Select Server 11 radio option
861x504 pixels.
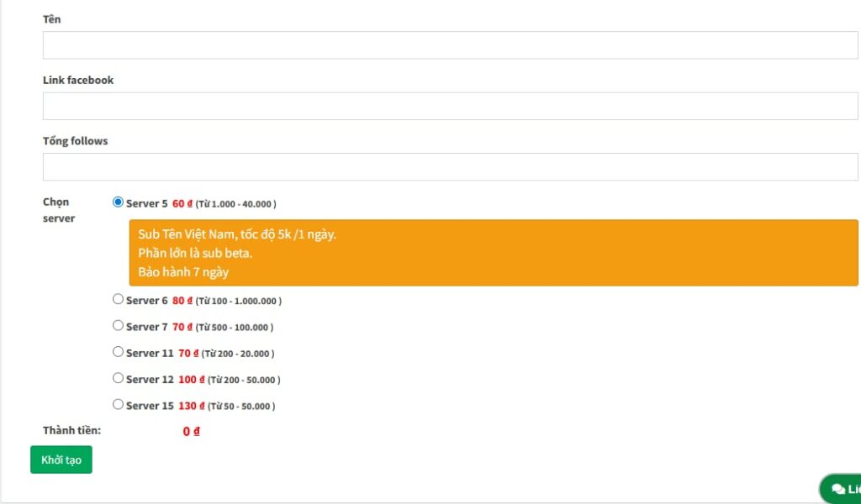click(118, 352)
